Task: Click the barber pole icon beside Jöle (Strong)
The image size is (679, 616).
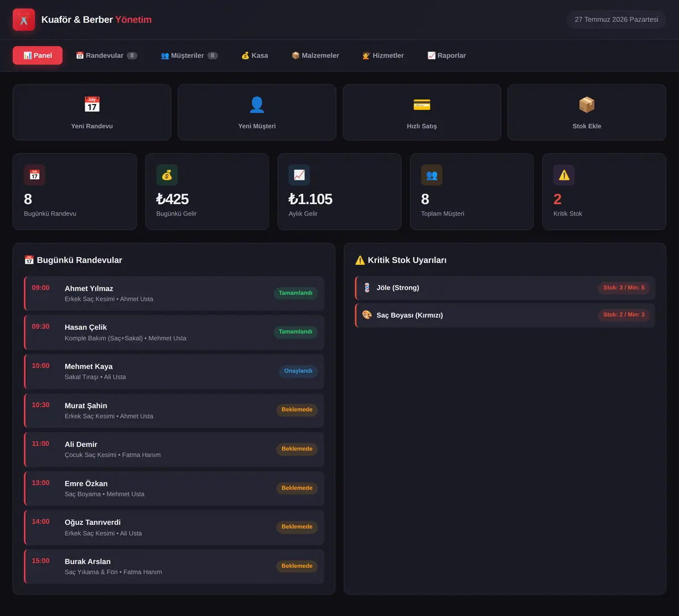Action: [x=367, y=288]
